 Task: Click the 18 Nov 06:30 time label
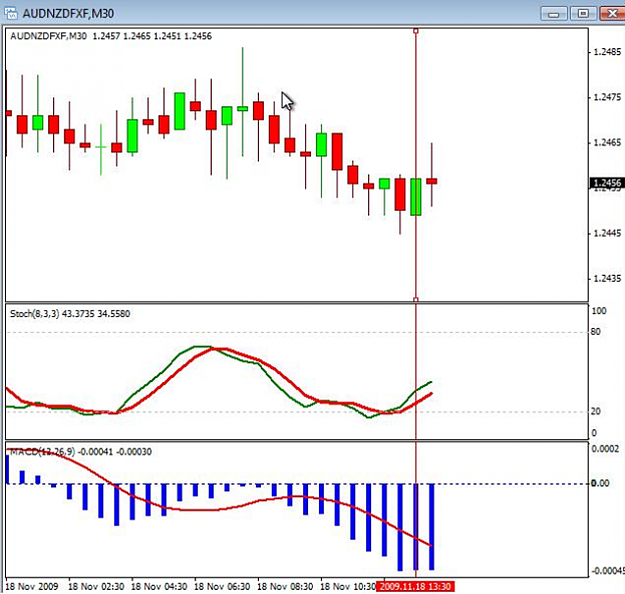(222, 586)
